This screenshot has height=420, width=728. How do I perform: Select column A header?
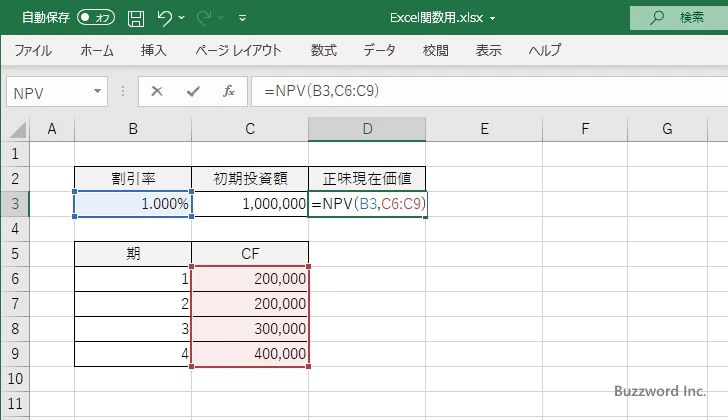52,129
